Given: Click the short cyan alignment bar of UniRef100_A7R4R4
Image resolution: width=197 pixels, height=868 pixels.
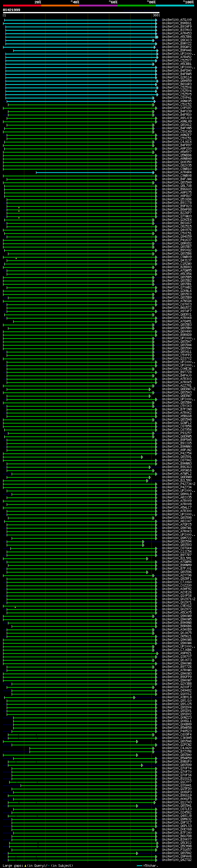Looking at the screenshot, I should pyautogui.click(x=95, y=172).
